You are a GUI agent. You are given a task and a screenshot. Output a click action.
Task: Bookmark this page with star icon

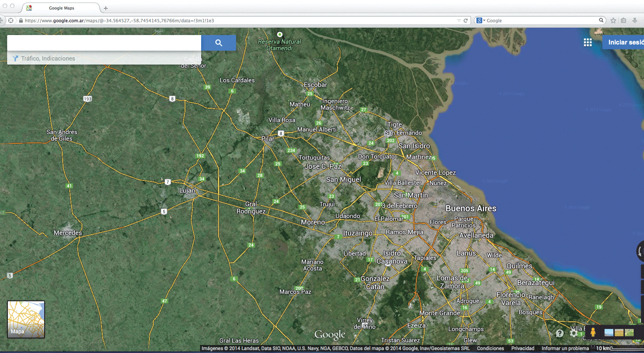tap(613, 20)
